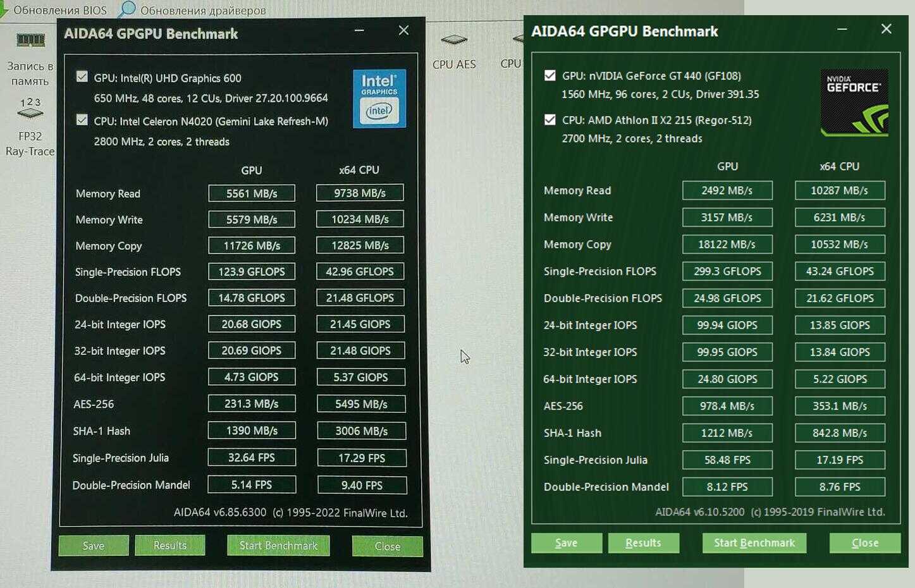The height and width of the screenshot is (588, 915).
Task: Open Results in the Intel benchmark window
Action: coord(170,546)
